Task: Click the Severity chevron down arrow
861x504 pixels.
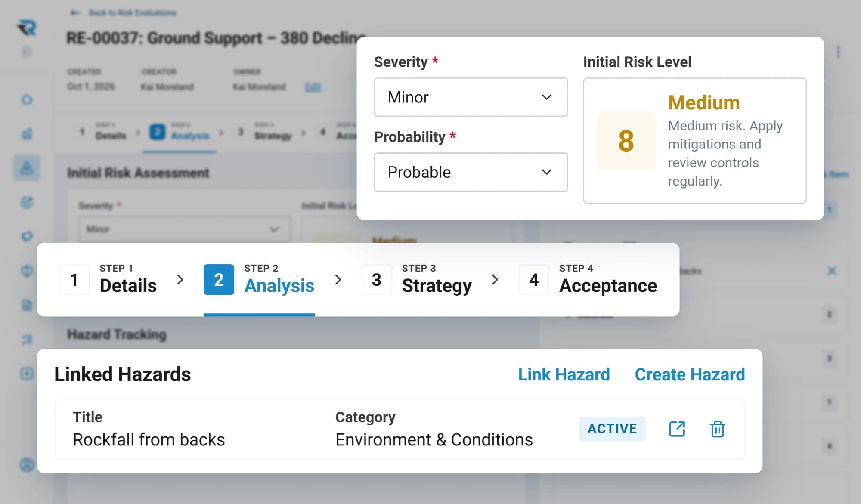Action: tap(546, 97)
